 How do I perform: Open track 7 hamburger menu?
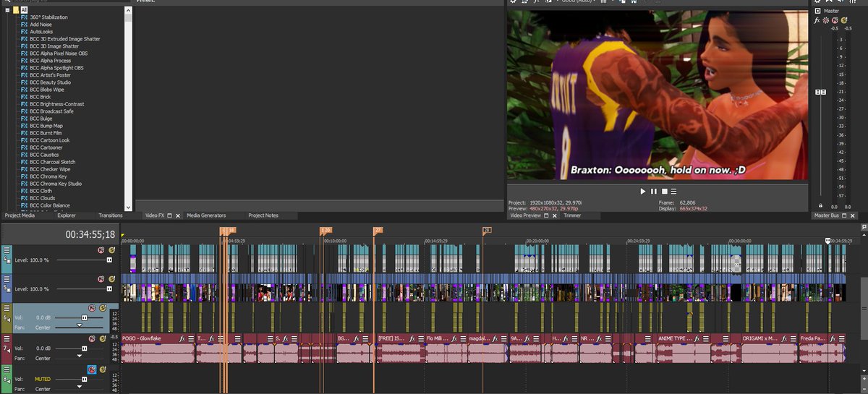7,338
